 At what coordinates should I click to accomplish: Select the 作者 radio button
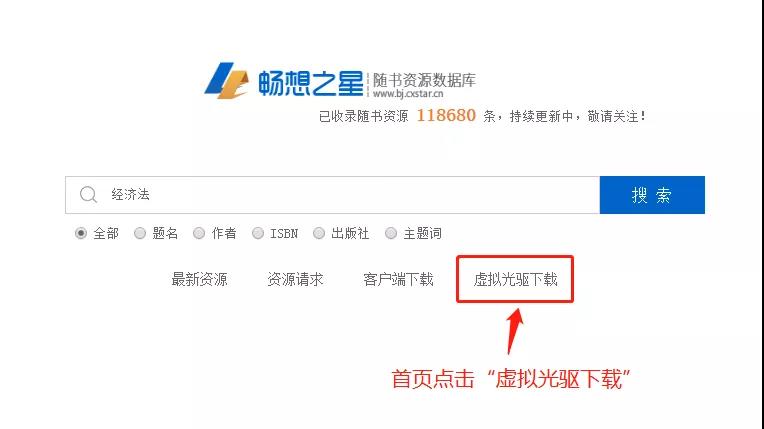coord(199,234)
